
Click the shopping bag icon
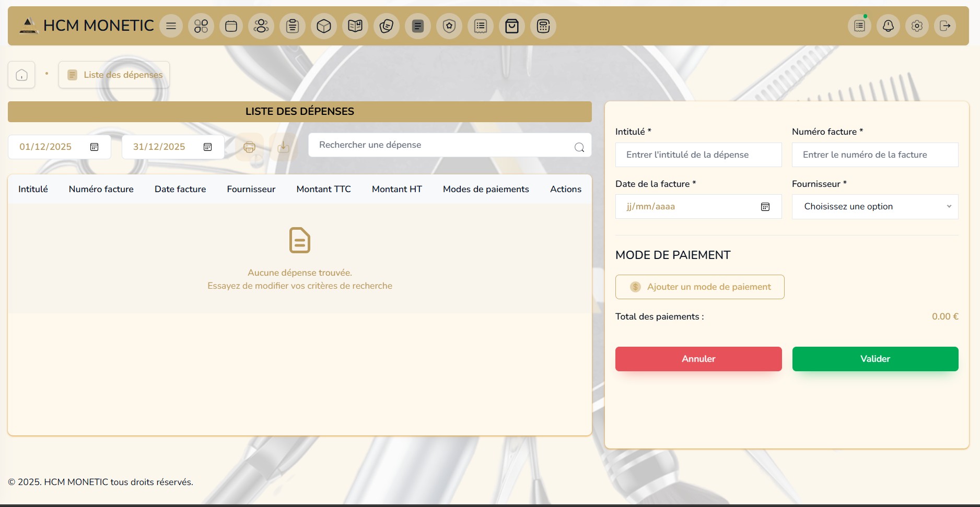(512, 26)
